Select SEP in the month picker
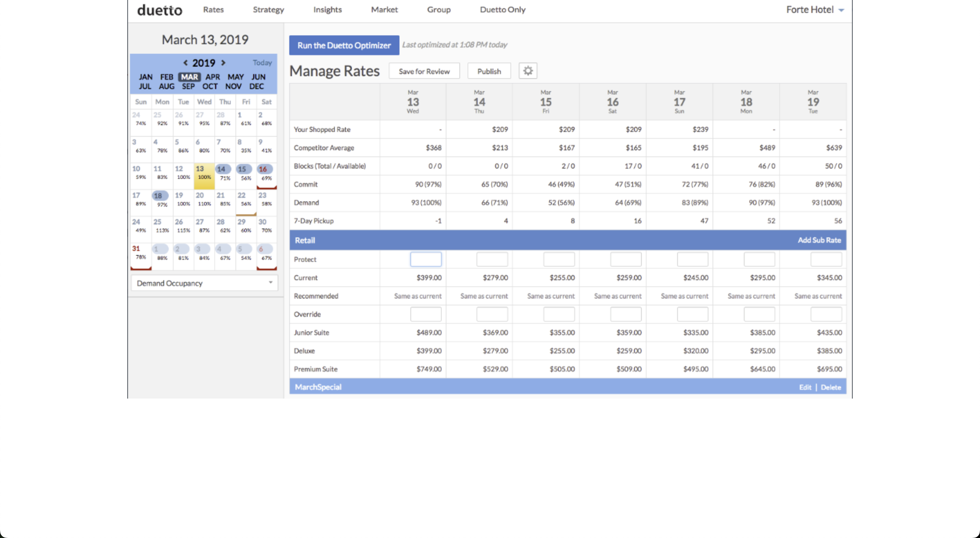The width and height of the screenshot is (980, 538). tap(188, 86)
